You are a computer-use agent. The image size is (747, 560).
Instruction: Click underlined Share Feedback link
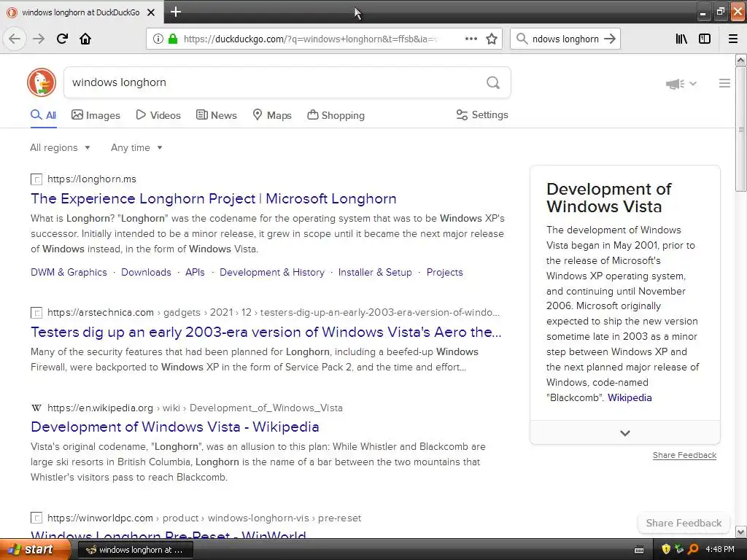point(684,455)
